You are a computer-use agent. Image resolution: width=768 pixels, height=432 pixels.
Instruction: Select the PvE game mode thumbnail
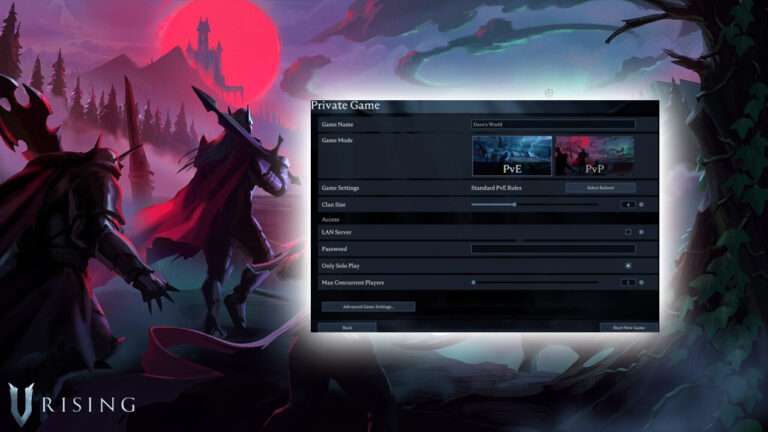pyautogui.click(x=512, y=156)
